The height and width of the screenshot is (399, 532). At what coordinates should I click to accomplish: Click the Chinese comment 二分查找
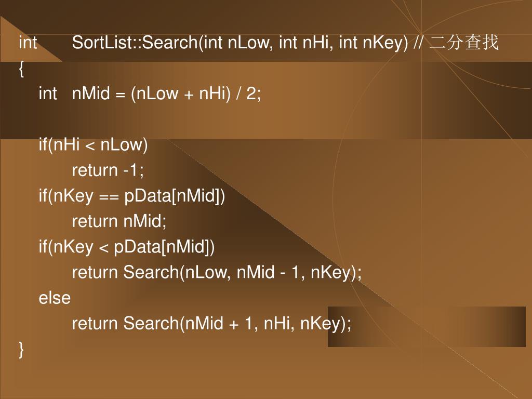464,43
